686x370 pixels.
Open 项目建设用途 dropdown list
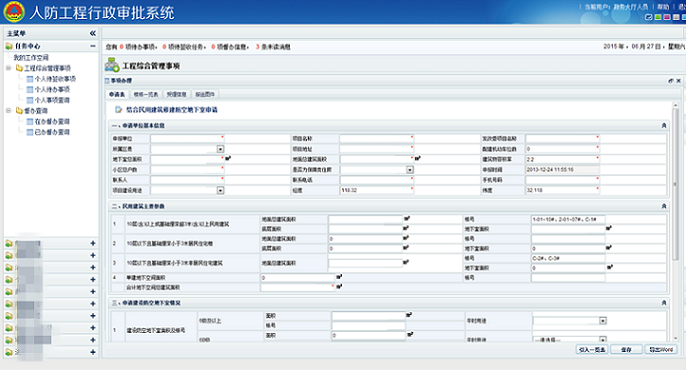pyautogui.click(x=220, y=191)
